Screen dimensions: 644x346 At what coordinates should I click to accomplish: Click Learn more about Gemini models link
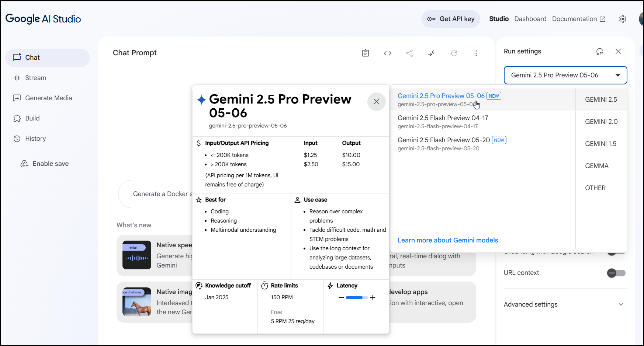point(448,240)
